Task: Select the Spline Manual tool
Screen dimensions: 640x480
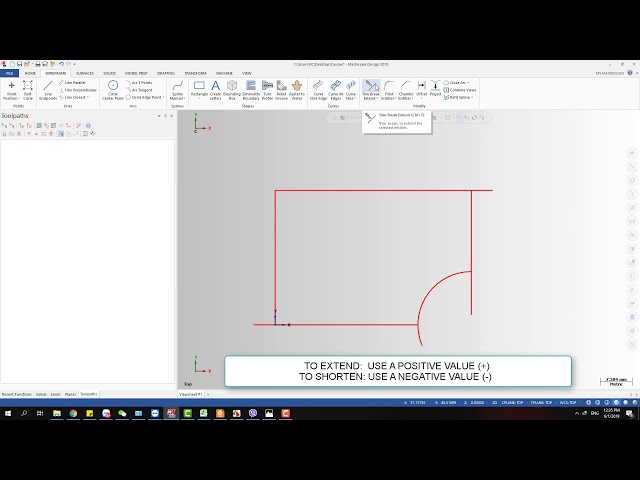Action: pos(177,90)
